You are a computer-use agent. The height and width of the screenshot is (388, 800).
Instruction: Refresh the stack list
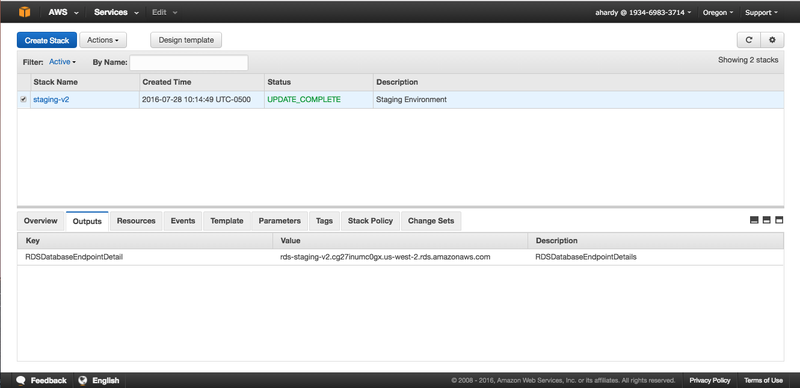tap(749, 40)
